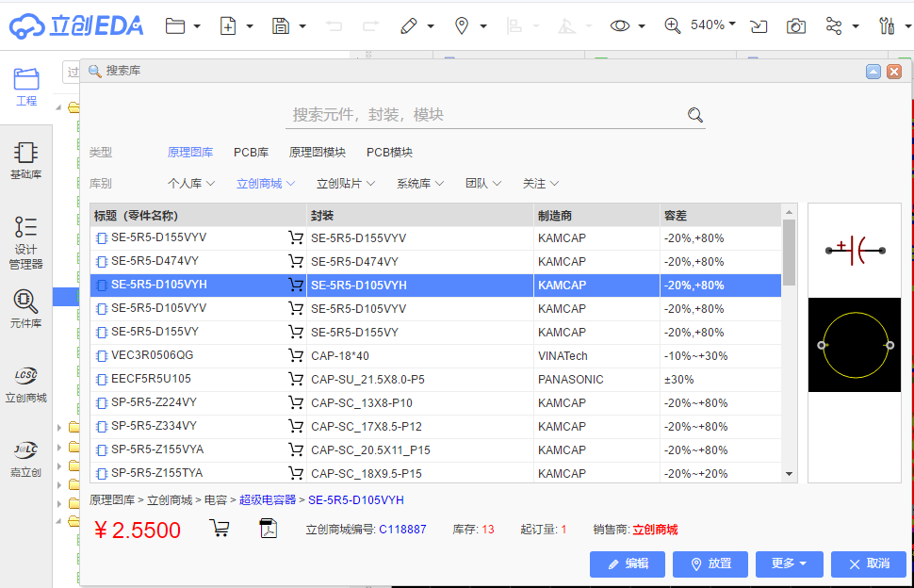Open the 更多 dropdown button
Screen dimensions: 914x588
coord(789,563)
